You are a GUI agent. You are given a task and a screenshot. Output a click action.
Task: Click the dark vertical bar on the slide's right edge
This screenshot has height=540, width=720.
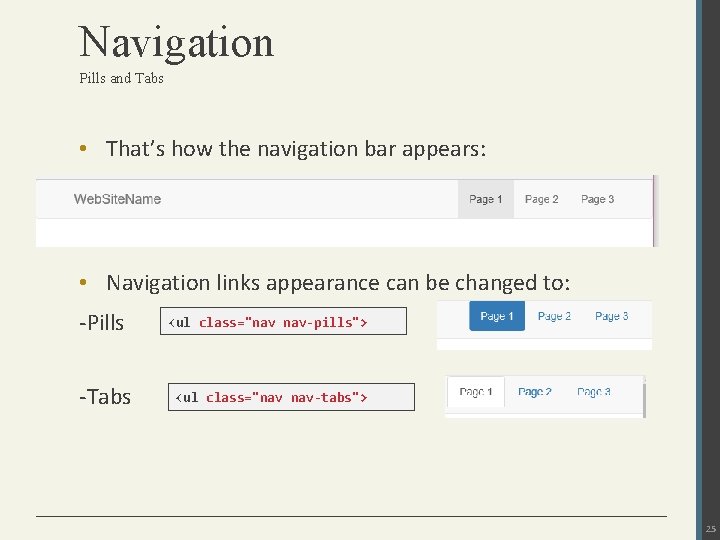click(708, 250)
